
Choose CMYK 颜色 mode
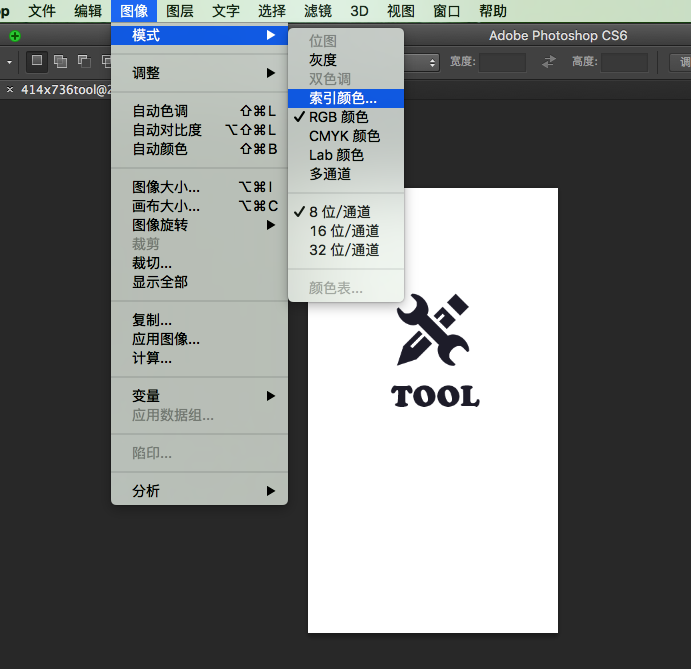[x=344, y=136]
